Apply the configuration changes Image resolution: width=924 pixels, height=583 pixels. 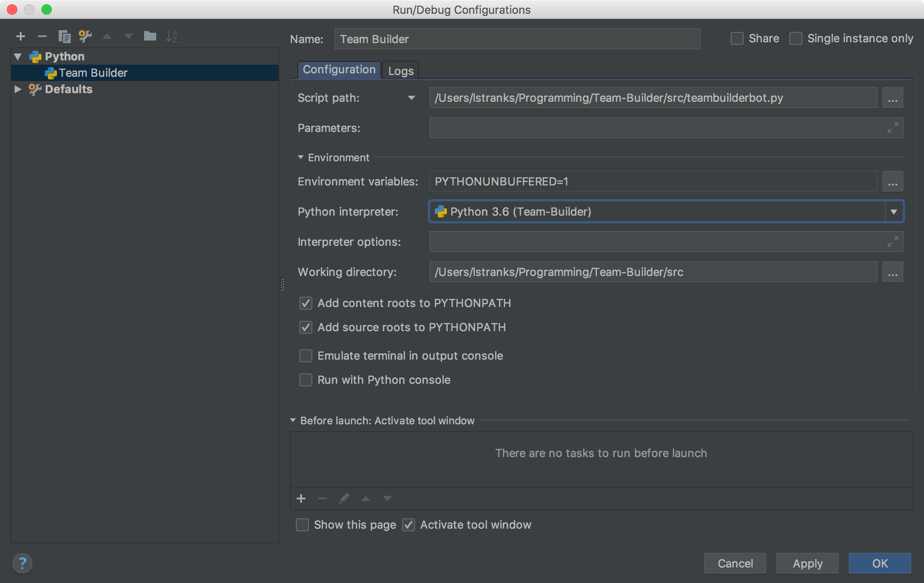807,563
